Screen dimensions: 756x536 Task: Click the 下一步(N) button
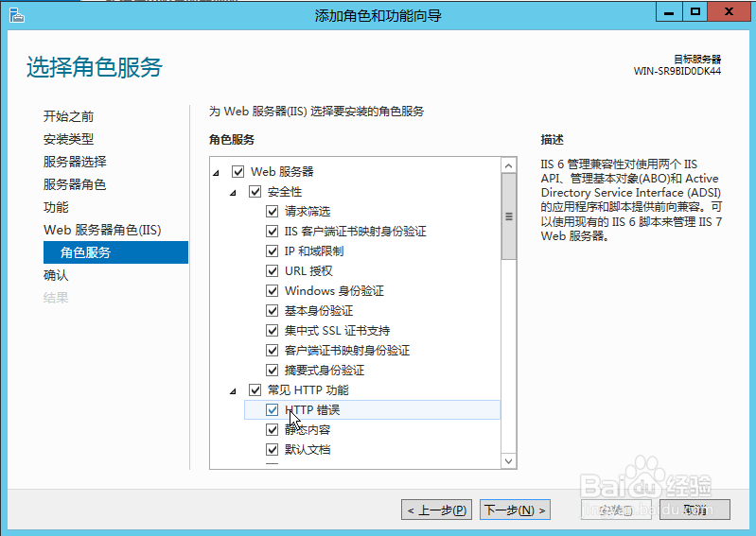coord(515,510)
